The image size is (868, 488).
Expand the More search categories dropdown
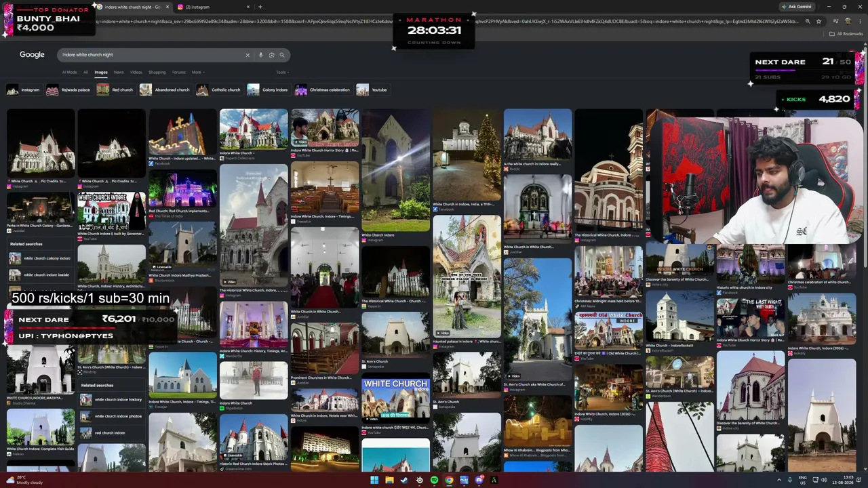pos(198,72)
